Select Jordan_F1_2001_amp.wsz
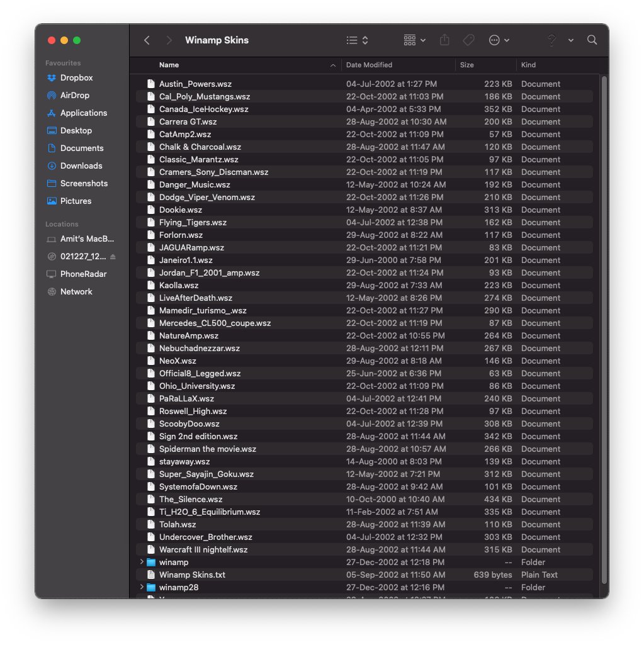644x645 pixels. coord(364,272)
